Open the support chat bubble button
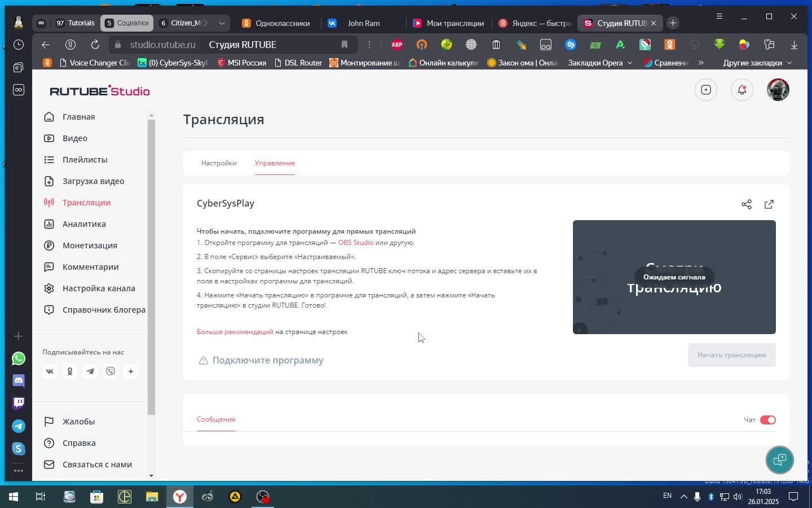The width and height of the screenshot is (812, 508). (780, 460)
